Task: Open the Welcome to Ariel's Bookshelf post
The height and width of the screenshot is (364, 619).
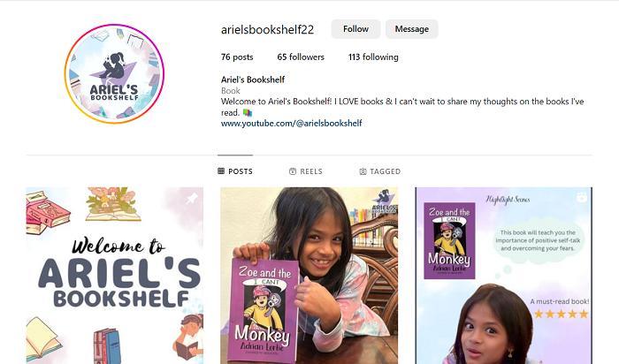Action: point(115,276)
